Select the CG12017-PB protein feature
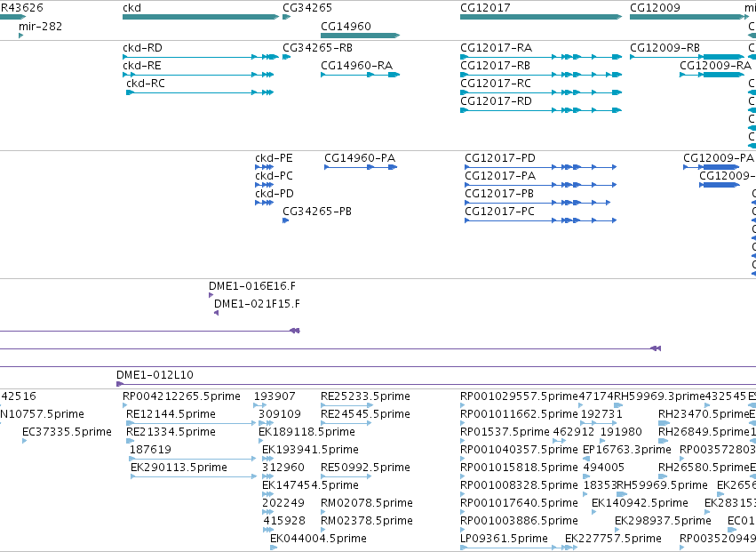Image resolution: width=756 pixels, height=552 pixels. coord(537,203)
